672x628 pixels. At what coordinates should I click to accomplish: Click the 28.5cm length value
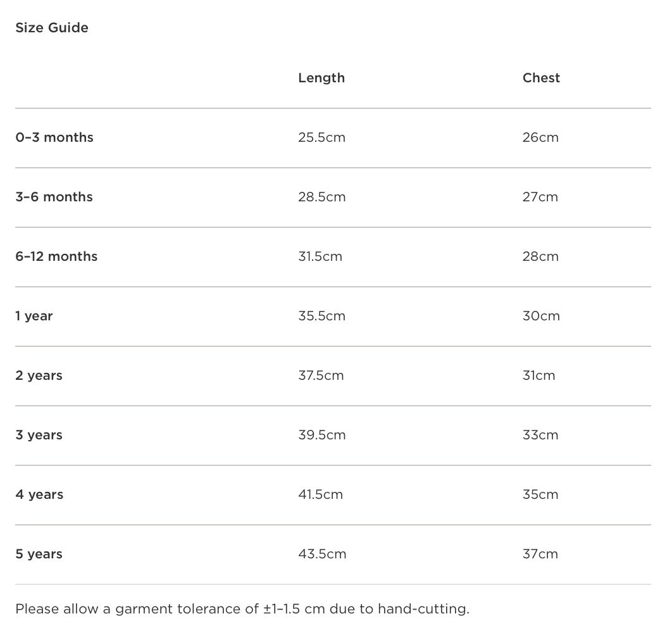321,197
